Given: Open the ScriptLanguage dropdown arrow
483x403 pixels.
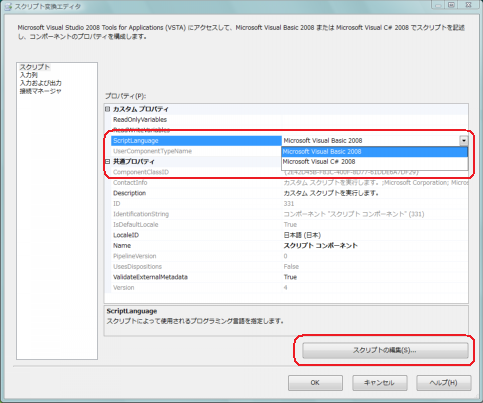Looking at the screenshot, I should click(464, 141).
